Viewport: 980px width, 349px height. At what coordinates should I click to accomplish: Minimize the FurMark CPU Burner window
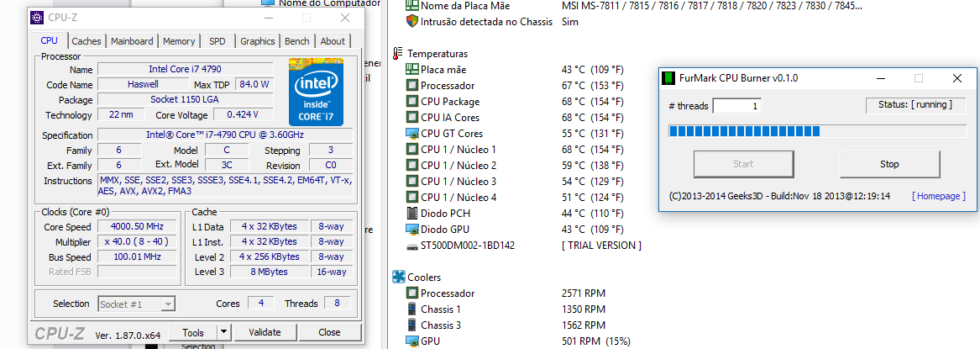click(x=881, y=78)
